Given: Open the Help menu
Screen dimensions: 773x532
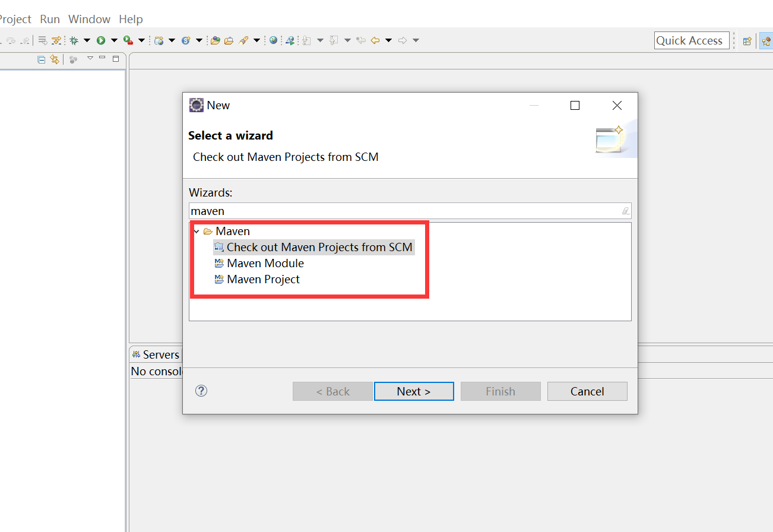Looking at the screenshot, I should [x=131, y=19].
